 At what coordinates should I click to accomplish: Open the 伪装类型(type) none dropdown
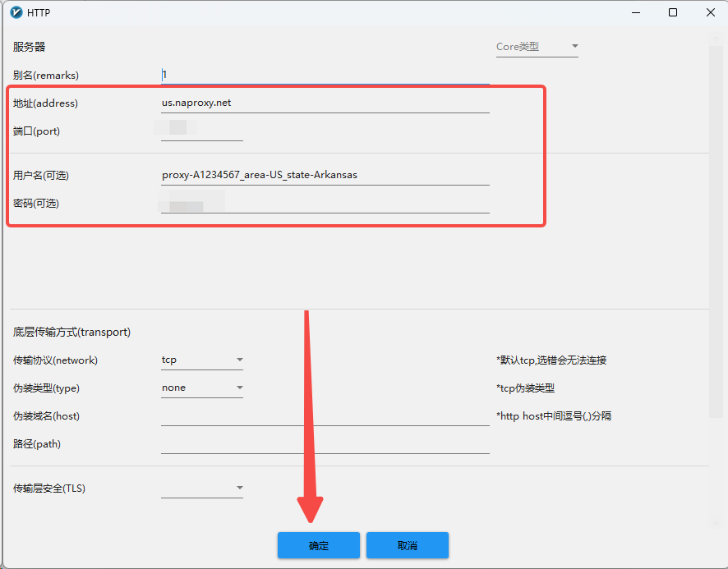202,388
